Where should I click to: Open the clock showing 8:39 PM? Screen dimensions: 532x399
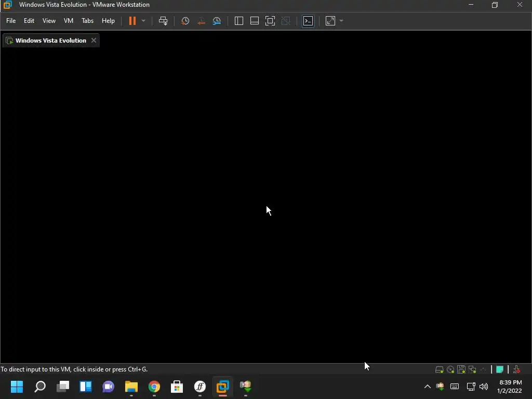pyautogui.click(x=510, y=387)
